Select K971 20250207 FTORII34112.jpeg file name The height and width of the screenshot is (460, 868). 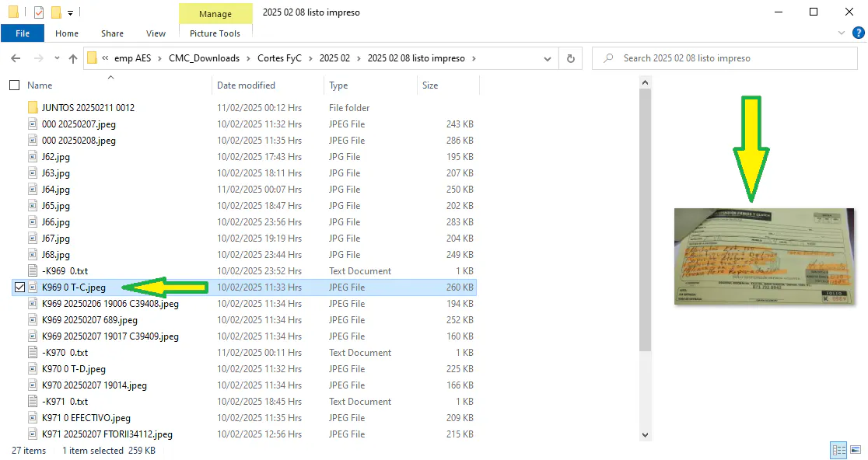coord(107,434)
